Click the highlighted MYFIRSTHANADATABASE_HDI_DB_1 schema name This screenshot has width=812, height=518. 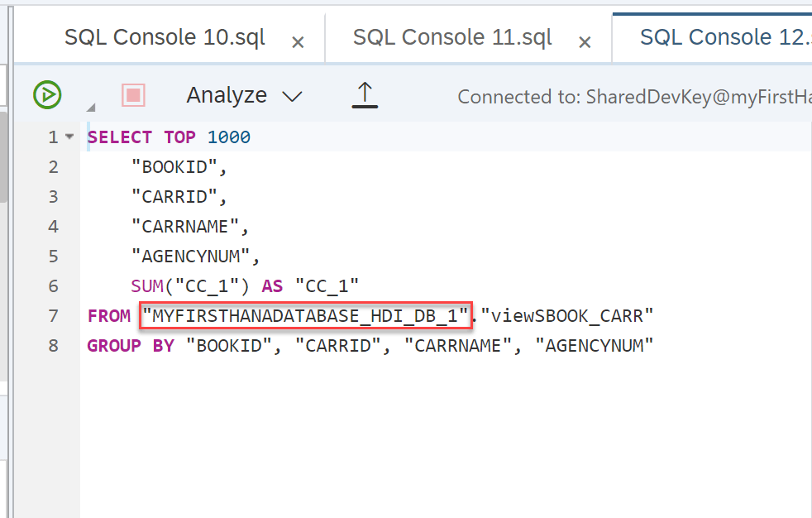pyautogui.click(x=305, y=315)
